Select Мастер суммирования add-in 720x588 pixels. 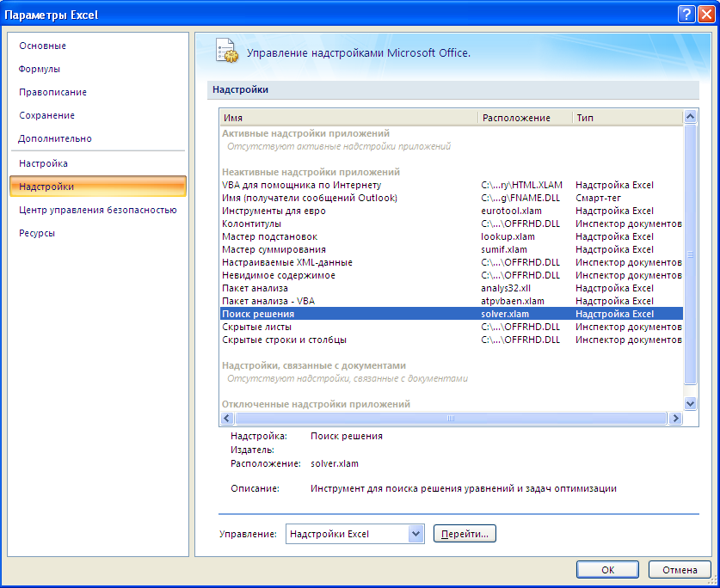452,249
